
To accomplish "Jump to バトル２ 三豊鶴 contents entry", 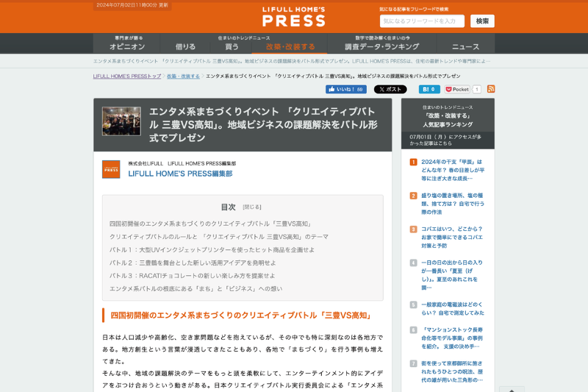I will click(x=193, y=263).
